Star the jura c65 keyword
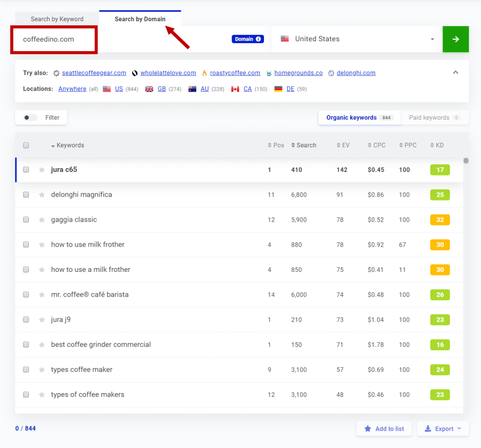The height and width of the screenshot is (448, 481). pos(41,170)
